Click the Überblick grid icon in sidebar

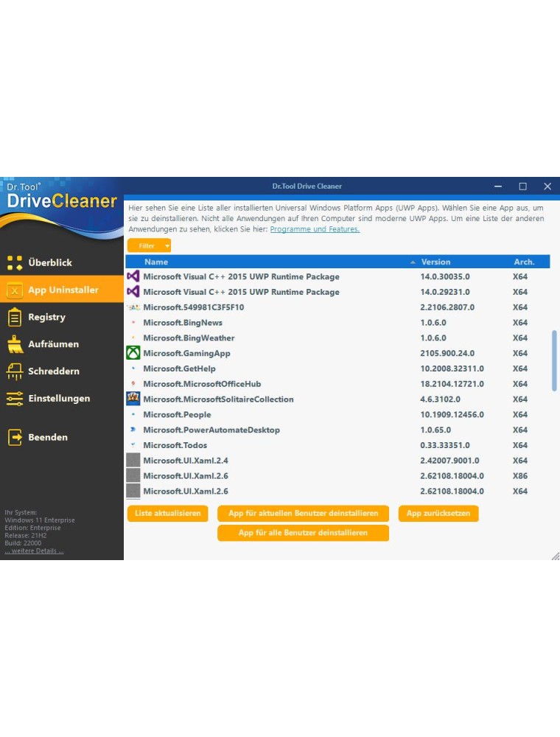pyautogui.click(x=15, y=262)
